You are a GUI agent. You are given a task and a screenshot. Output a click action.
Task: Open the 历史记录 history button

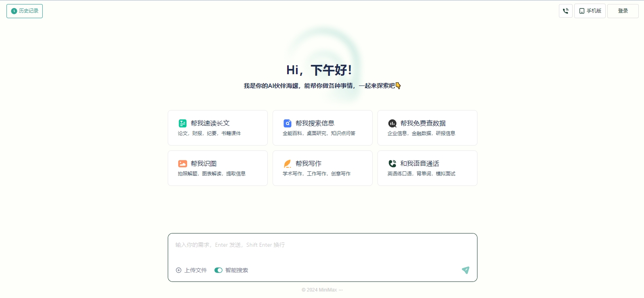25,11
